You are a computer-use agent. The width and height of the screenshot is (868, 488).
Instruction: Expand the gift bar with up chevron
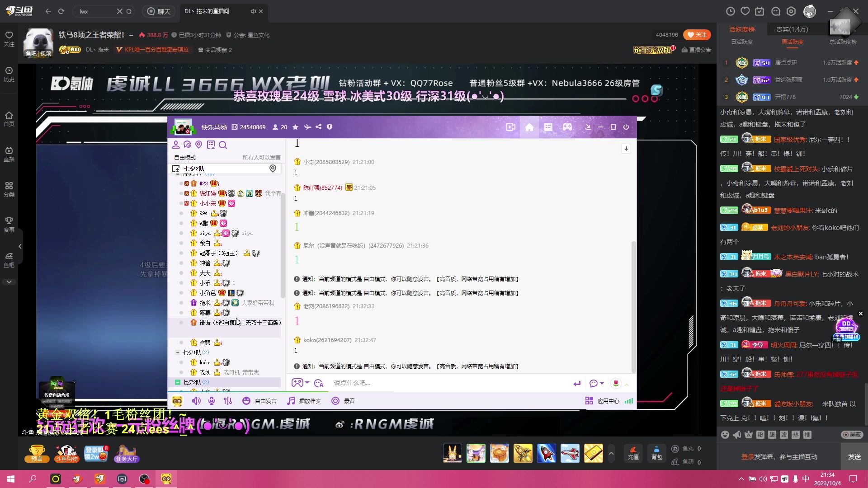click(611, 453)
